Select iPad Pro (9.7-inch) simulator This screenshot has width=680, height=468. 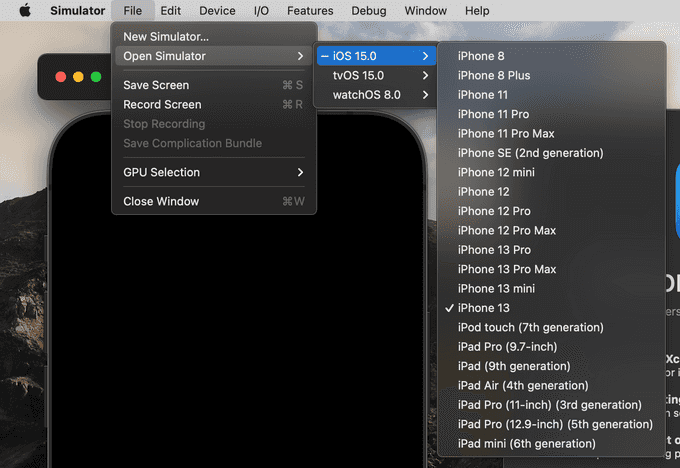coord(552,347)
